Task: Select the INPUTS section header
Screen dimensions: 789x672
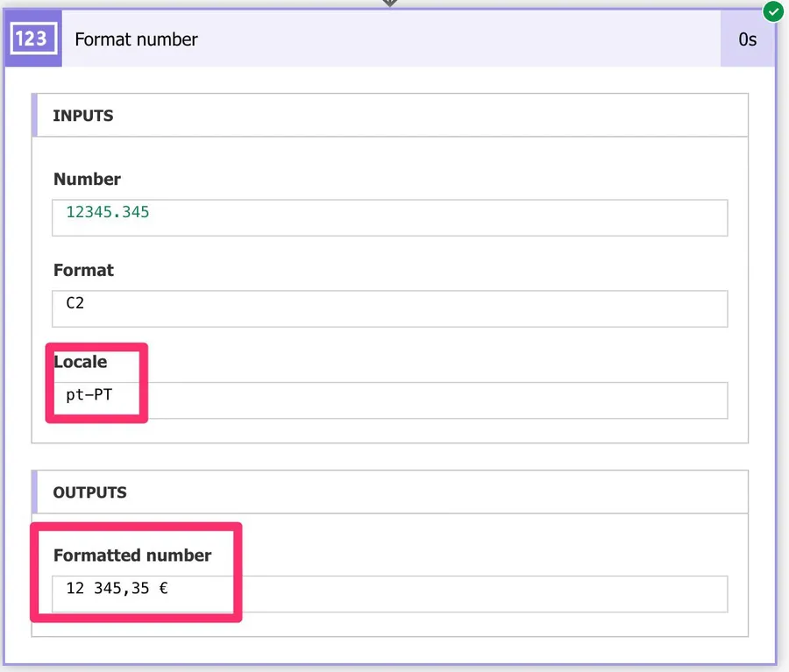Action: pos(83,116)
